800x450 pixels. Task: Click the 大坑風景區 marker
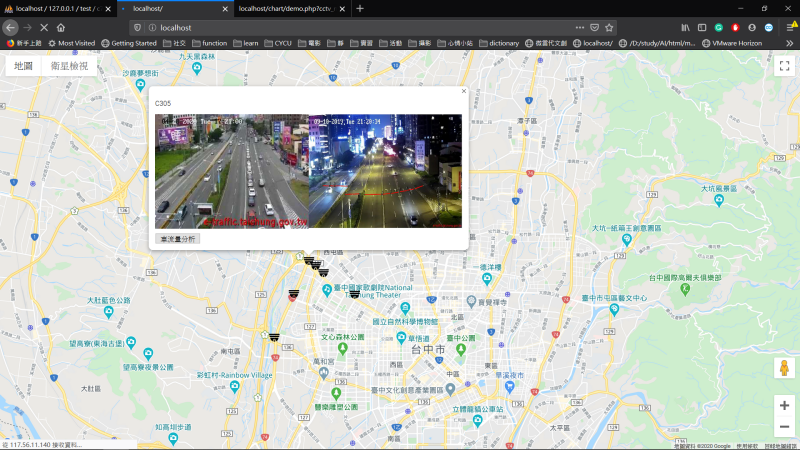719,200
